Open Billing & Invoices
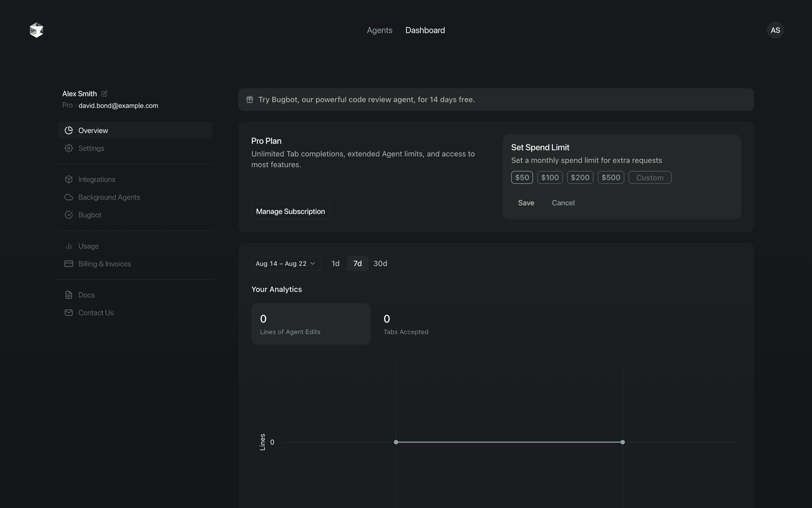 point(135,264)
